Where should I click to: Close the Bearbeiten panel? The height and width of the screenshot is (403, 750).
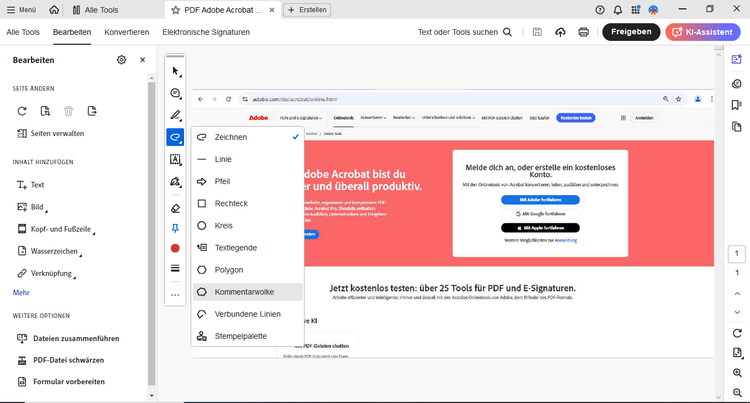143,60
